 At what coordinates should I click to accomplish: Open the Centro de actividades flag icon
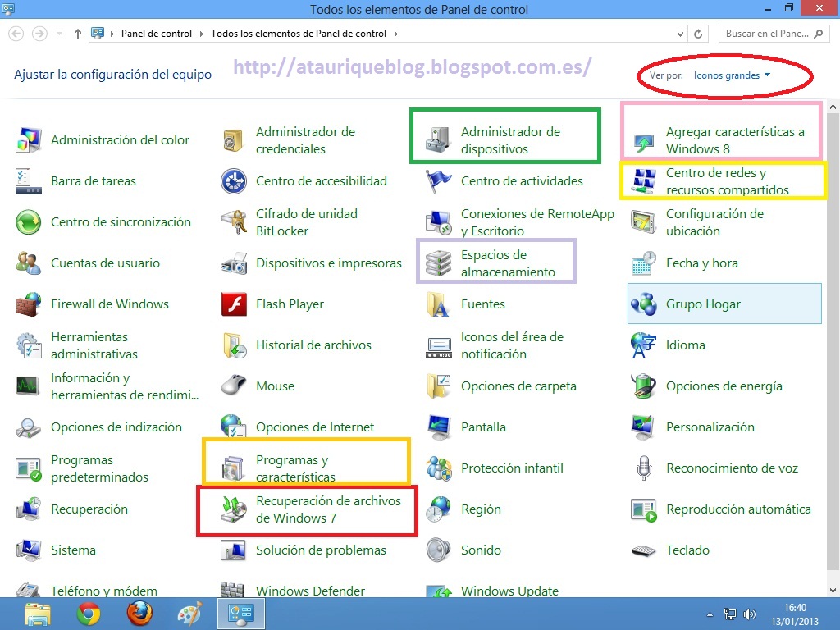(x=439, y=181)
